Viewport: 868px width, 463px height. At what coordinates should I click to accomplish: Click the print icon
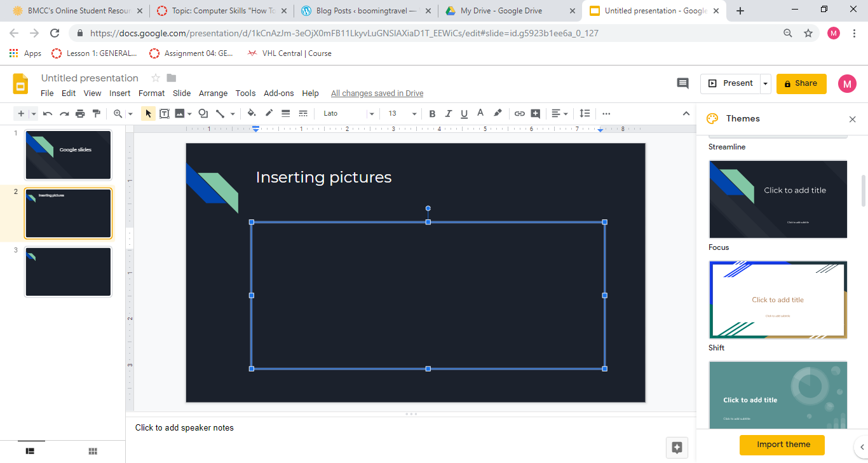80,114
